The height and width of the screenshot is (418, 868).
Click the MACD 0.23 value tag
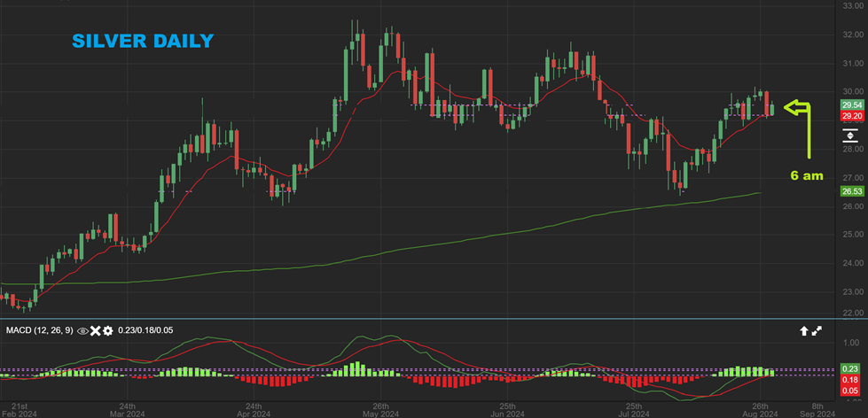coord(850,368)
